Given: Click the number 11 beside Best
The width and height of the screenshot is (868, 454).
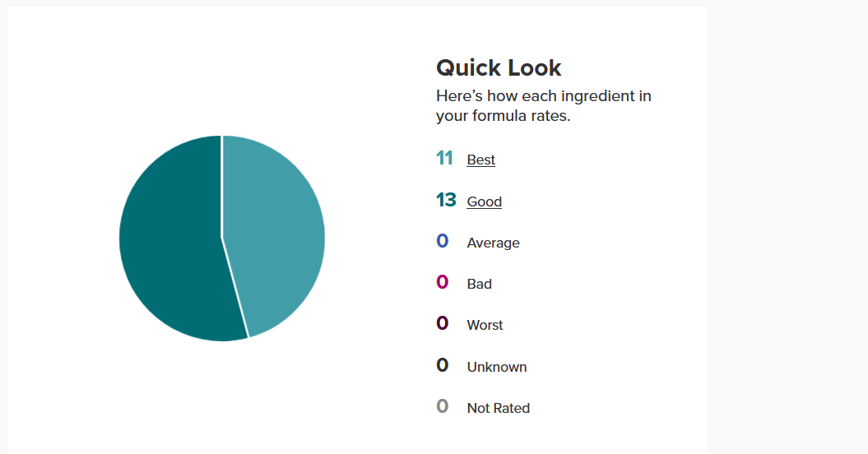Looking at the screenshot, I should tap(444, 158).
